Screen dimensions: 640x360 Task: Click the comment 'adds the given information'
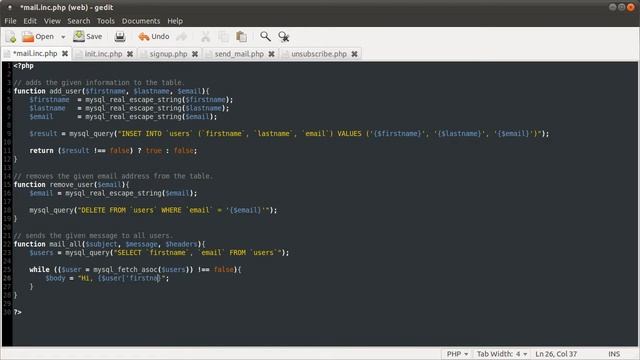(99, 82)
